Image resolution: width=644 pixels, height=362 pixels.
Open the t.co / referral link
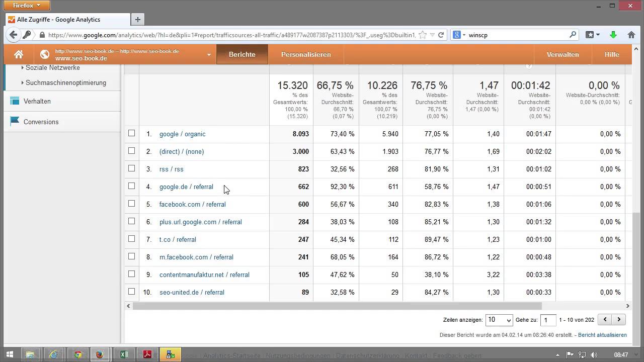[178, 239]
